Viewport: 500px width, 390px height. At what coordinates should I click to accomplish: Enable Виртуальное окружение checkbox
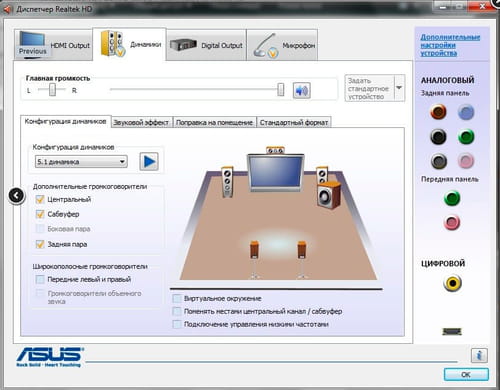[x=177, y=298]
